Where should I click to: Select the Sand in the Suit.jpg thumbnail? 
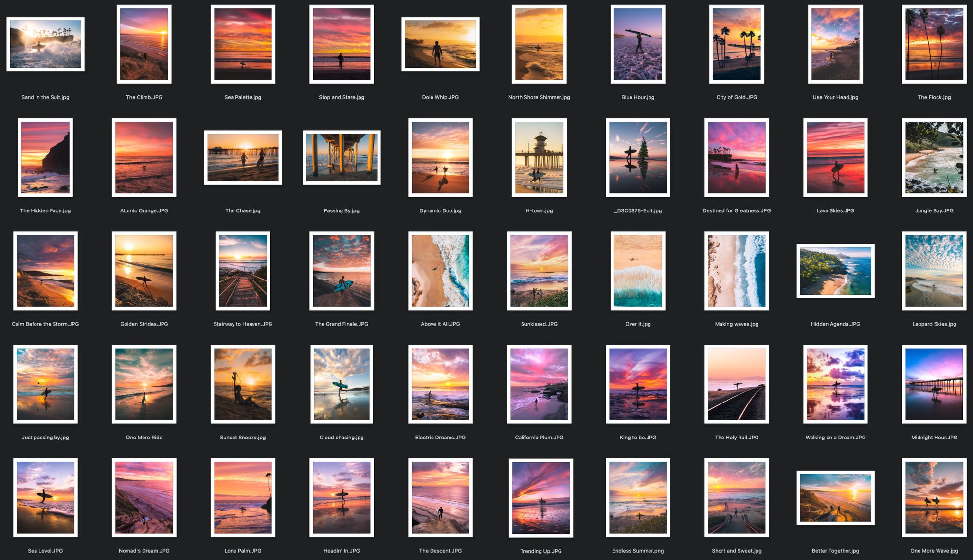click(x=45, y=44)
